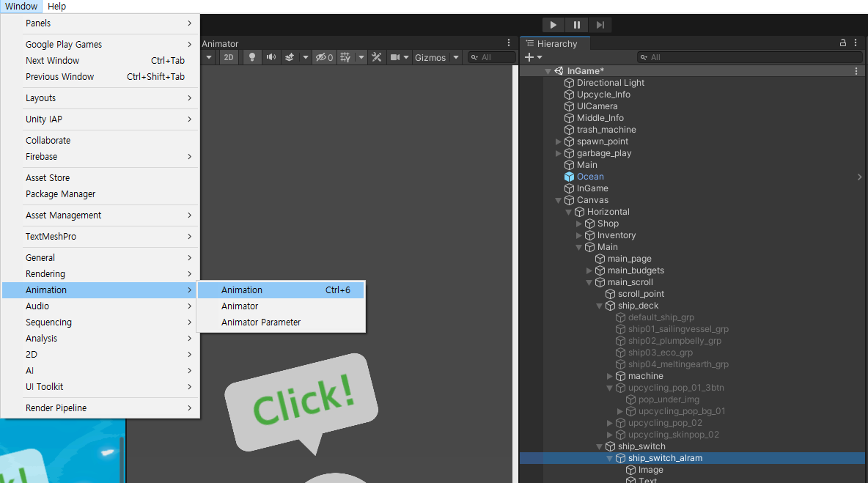
Task: Open TextMeshPro submenu
Action: (100, 236)
